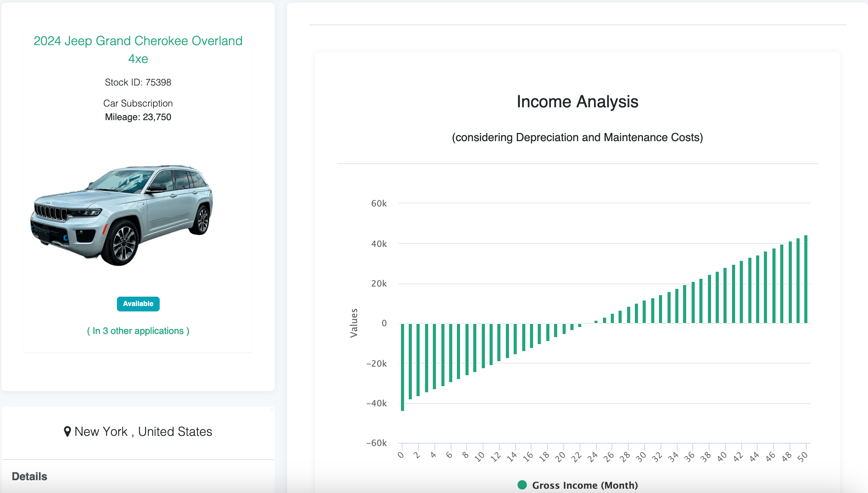Click the location pin icon beside New York
868x493 pixels.
click(67, 432)
